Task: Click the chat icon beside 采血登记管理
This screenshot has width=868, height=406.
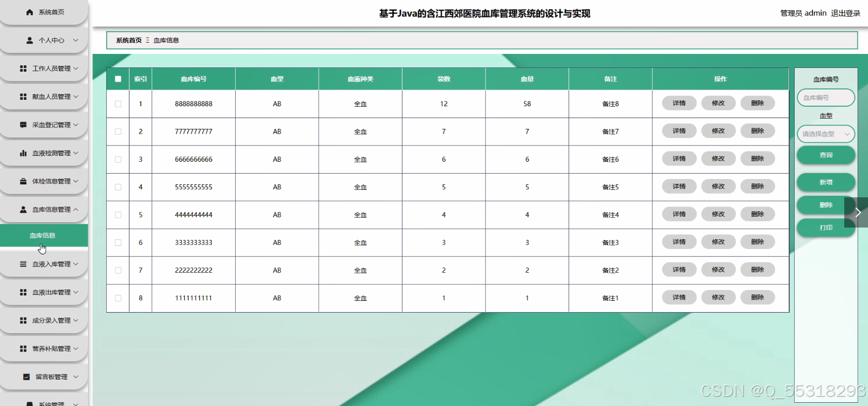Action: point(23,125)
